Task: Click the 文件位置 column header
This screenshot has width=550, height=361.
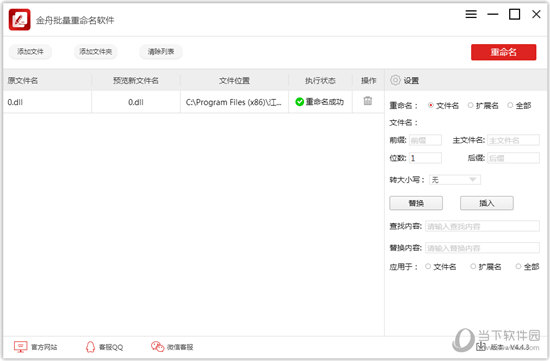Action: [x=234, y=80]
